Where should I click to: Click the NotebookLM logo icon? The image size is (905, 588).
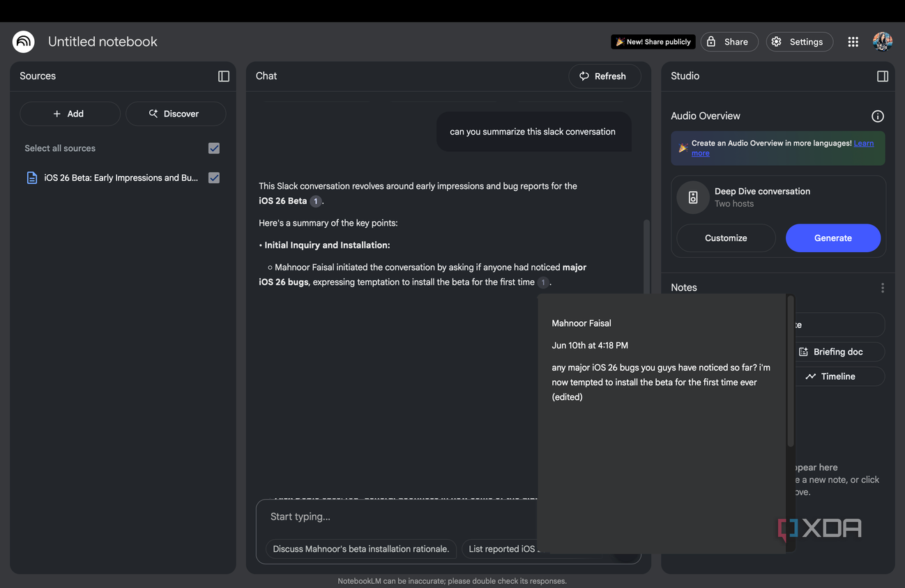click(24, 42)
